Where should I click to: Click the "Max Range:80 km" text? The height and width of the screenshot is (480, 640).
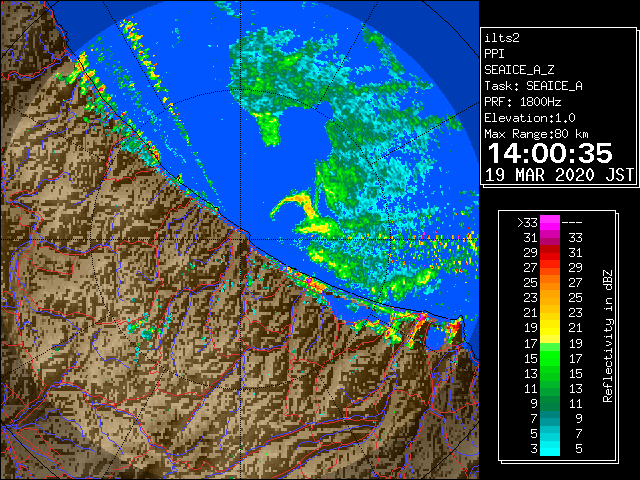[x=537, y=134]
